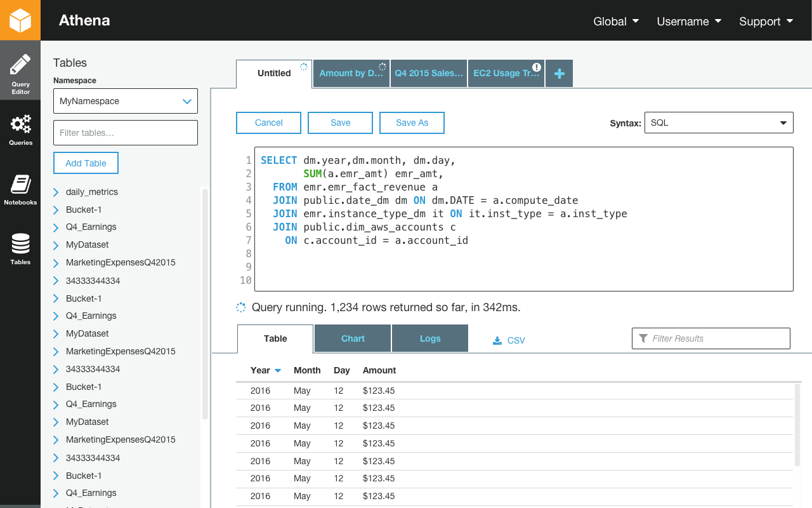Click the query running spinner icon
This screenshot has height=508, width=812.
click(241, 307)
